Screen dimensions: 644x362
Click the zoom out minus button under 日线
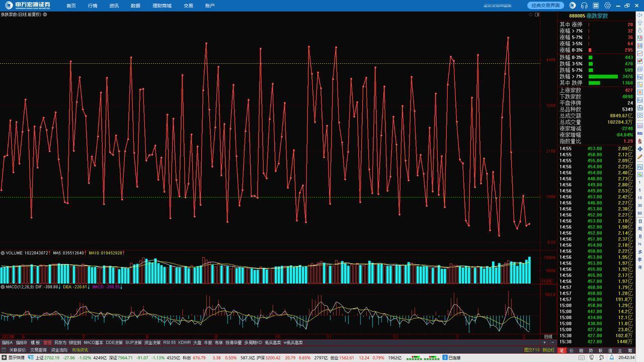(x=552, y=342)
